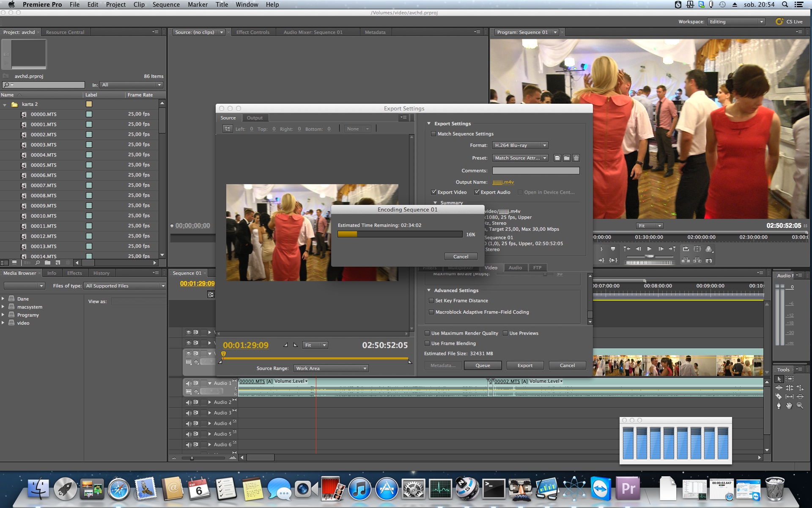Viewport: 812px width, 508px height.
Task: Open Spotlight search in menu bar
Action: [x=785, y=5]
